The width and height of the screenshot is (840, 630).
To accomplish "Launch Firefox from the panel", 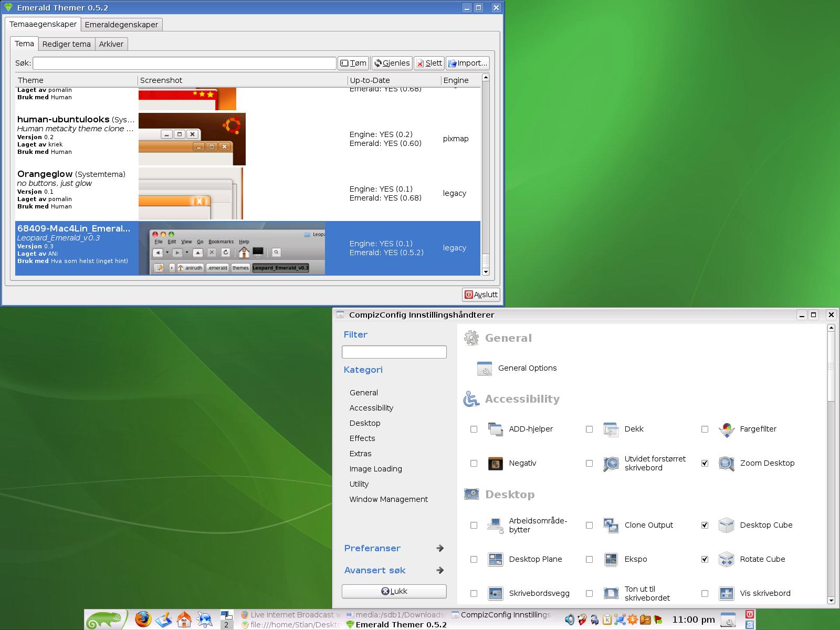I will [142, 619].
